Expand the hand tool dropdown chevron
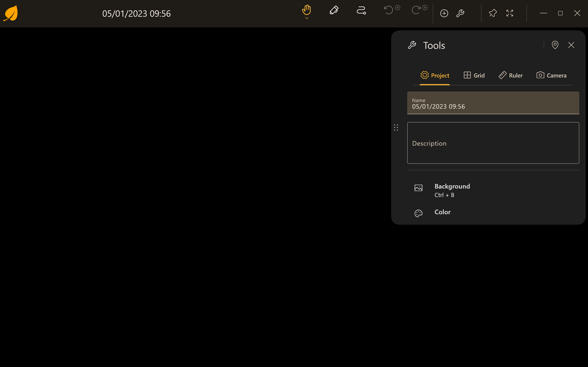This screenshot has width=588, height=367. point(307,18)
